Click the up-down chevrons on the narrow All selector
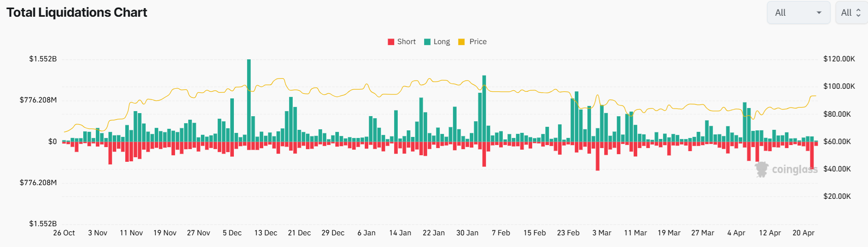Image resolution: width=868 pixels, height=247 pixels. (858, 13)
